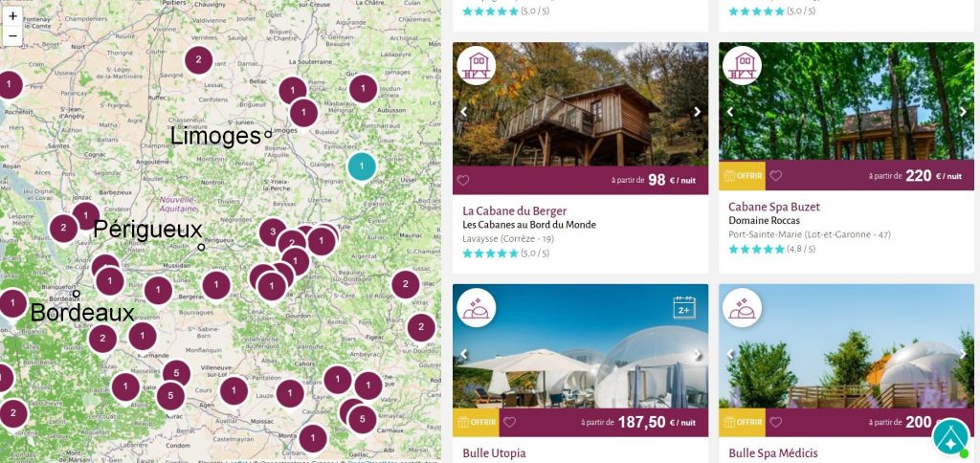Show next photo of Bulle Utopia
The height and width of the screenshot is (463, 980).
tap(697, 355)
